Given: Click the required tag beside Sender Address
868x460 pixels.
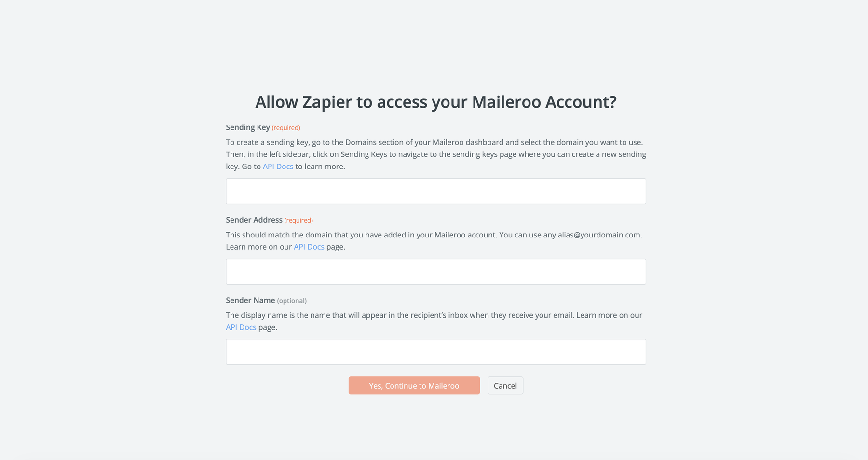Looking at the screenshot, I should coord(298,220).
